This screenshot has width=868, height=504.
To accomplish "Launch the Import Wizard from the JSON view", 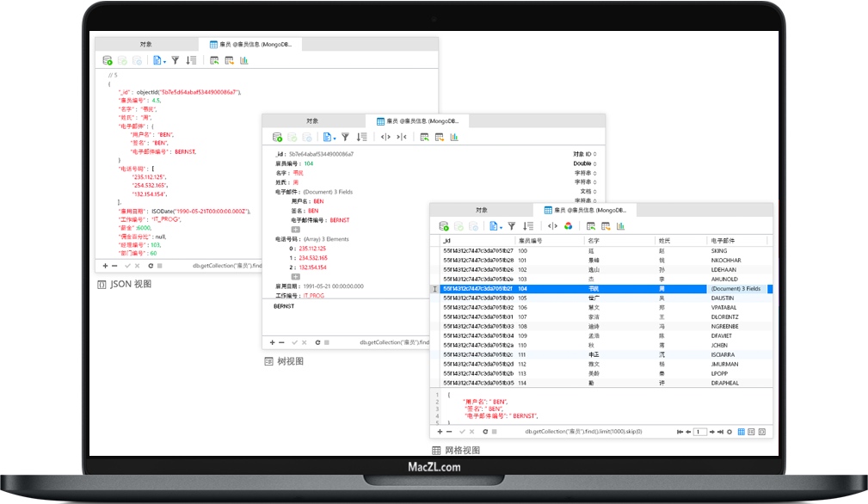I will point(215,61).
